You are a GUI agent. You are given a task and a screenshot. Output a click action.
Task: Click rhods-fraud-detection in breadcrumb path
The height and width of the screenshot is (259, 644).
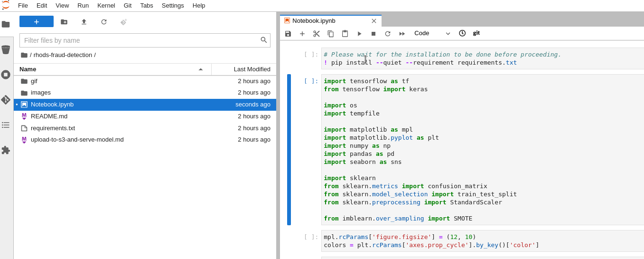63,55
